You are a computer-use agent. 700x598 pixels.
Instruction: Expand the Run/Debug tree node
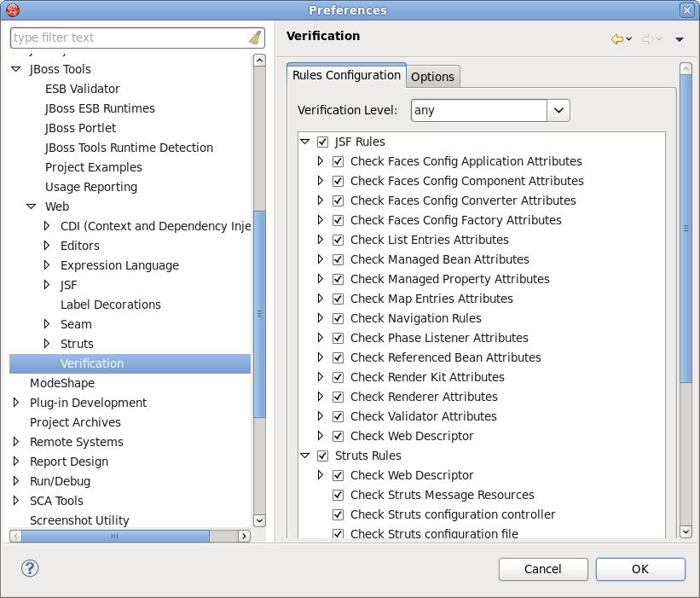16,481
